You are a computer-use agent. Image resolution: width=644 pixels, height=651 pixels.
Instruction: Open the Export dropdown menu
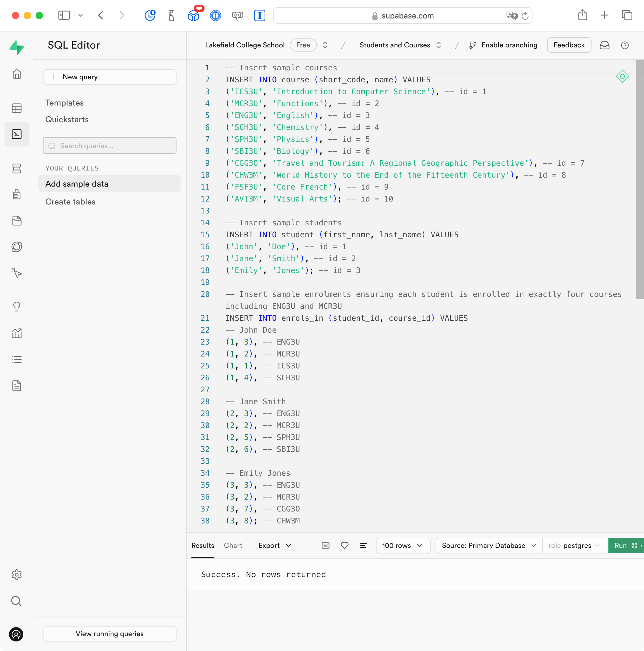click(x=275, y=545)
